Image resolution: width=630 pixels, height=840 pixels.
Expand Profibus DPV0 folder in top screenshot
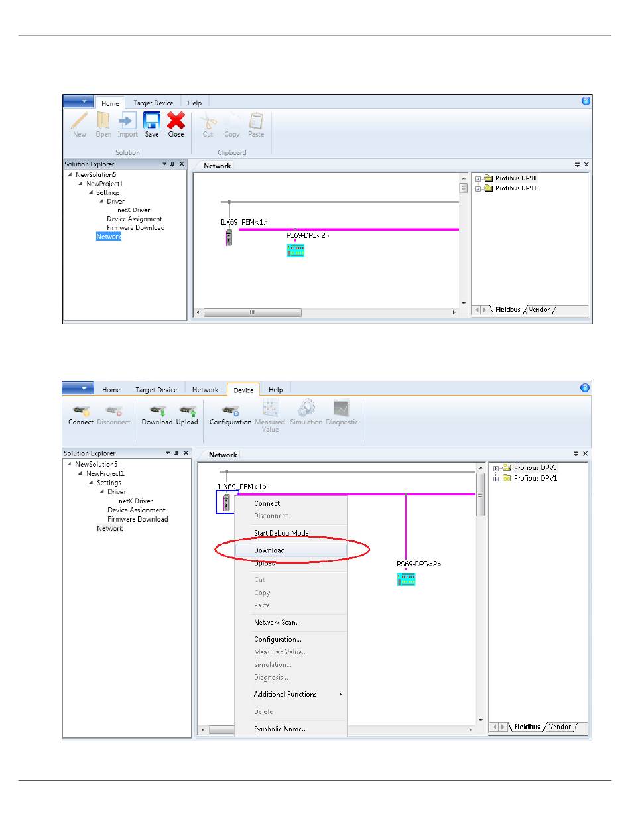coord(477,178)
